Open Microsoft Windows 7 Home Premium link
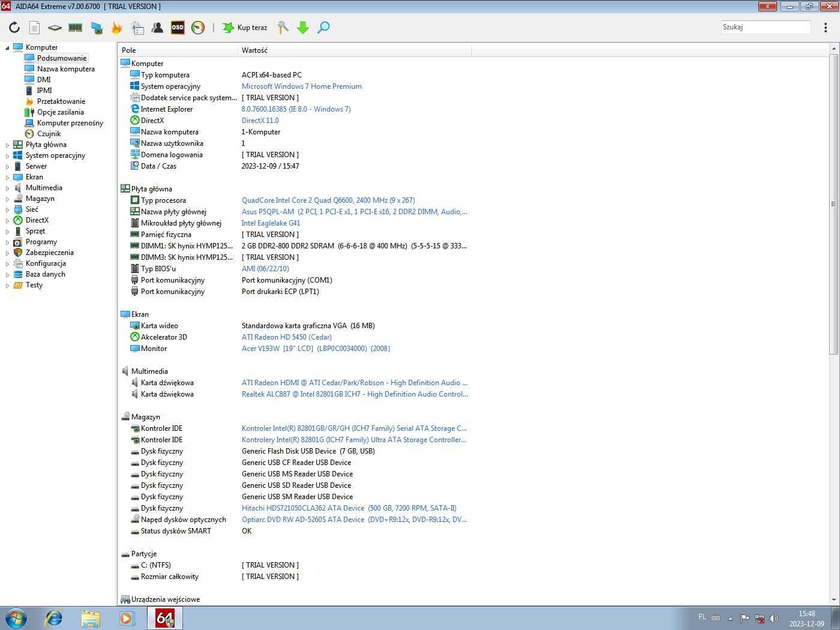This screenshot has height=630, width=840. pos(302,86)
